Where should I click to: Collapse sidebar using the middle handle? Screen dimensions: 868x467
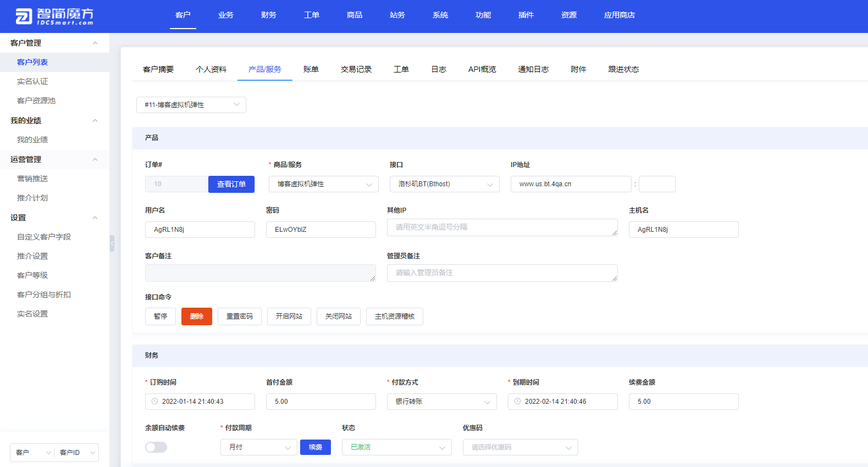112,243
